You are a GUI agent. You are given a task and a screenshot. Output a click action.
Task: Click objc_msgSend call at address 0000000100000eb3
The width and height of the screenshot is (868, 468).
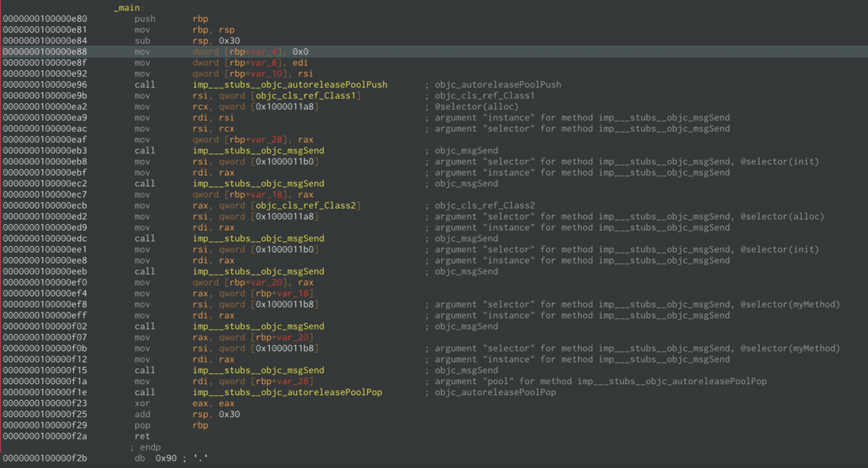[x=259, y=150]
